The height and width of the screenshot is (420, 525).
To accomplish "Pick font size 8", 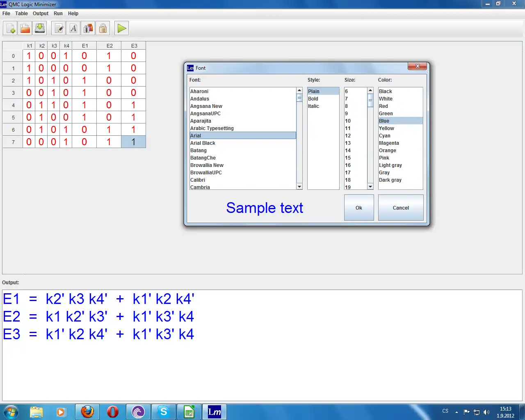I will coord(356,106).
